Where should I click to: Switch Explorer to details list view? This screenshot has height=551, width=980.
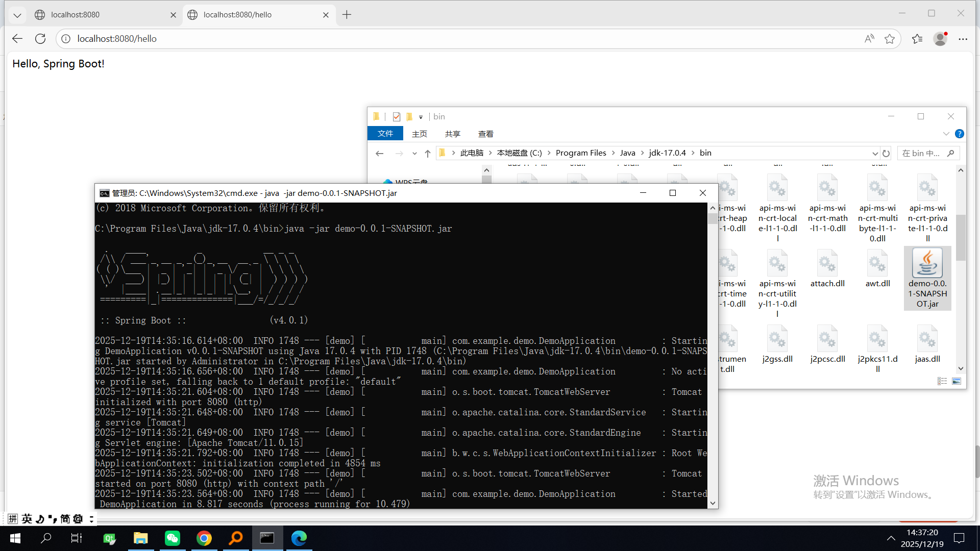pyautogui.click(x=942, y=381)
